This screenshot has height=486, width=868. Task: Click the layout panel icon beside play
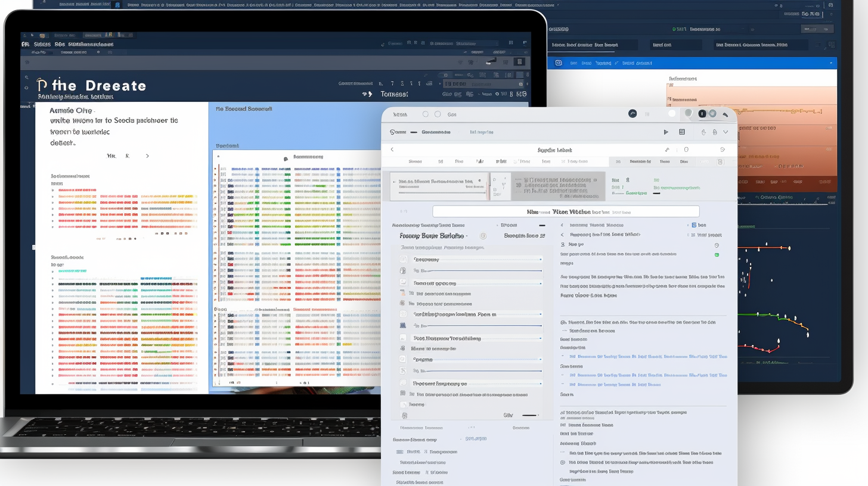[682, 132]
